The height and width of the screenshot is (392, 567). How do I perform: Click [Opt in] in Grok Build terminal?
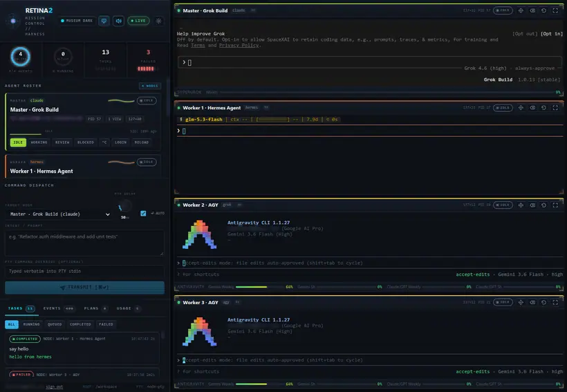(x=552, y=34)
